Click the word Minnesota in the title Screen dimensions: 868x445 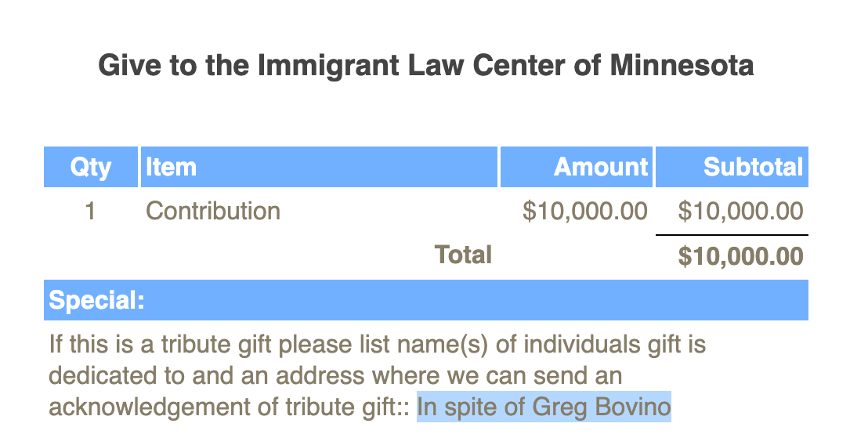pos(682,65)
